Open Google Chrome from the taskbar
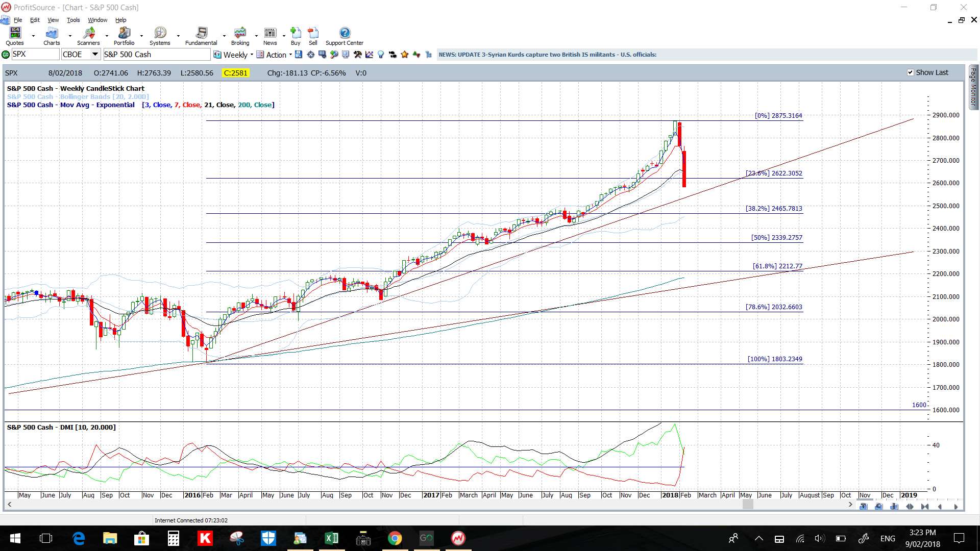Viewport: 980px width, 551px height. [x=395, y=538]
